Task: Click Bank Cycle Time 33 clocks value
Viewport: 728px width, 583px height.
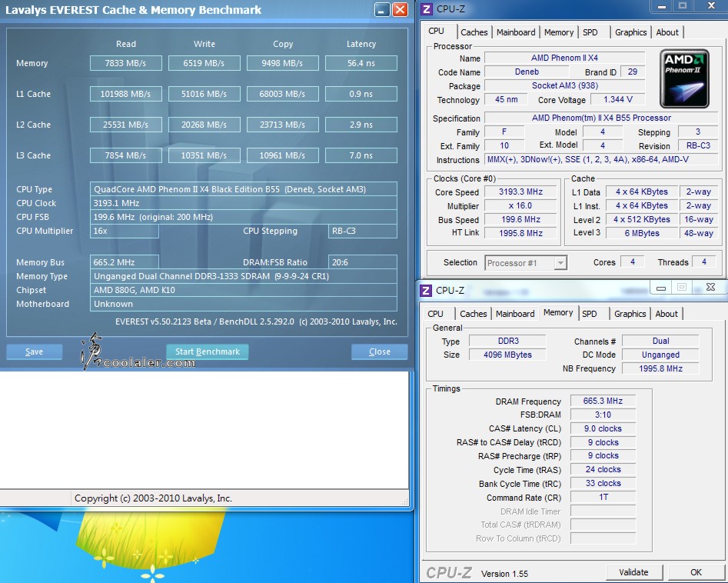Action: coord(603,484)
